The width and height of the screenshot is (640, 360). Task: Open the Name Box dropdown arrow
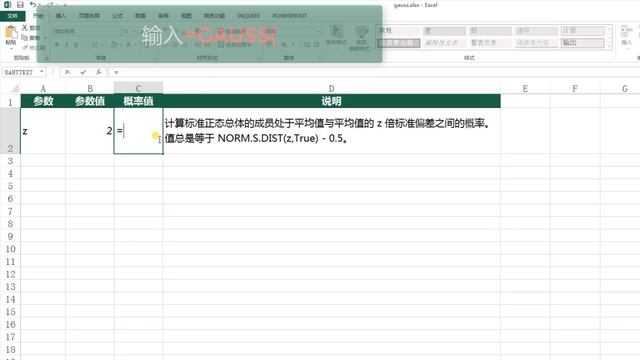point(42,72)
